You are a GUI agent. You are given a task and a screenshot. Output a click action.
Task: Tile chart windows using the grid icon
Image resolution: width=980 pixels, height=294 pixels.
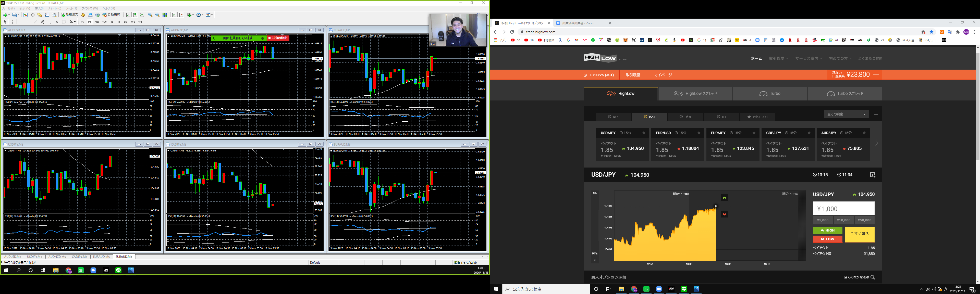coord(165,15)
